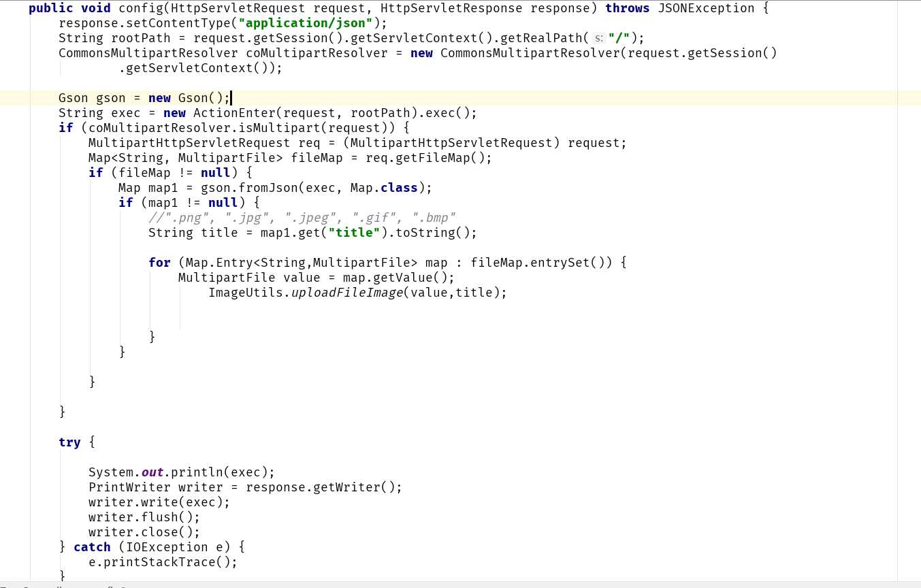Click the fileMap != null condition
Image resolution: width=921 pixels, height=588 pixels.
click(x=175, y=173)
